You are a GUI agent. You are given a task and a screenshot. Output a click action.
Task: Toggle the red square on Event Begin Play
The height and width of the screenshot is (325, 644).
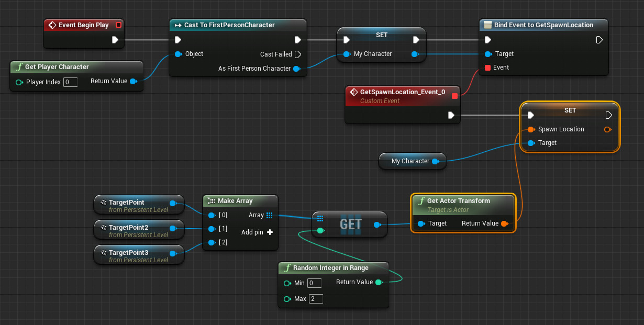[119, 24]
